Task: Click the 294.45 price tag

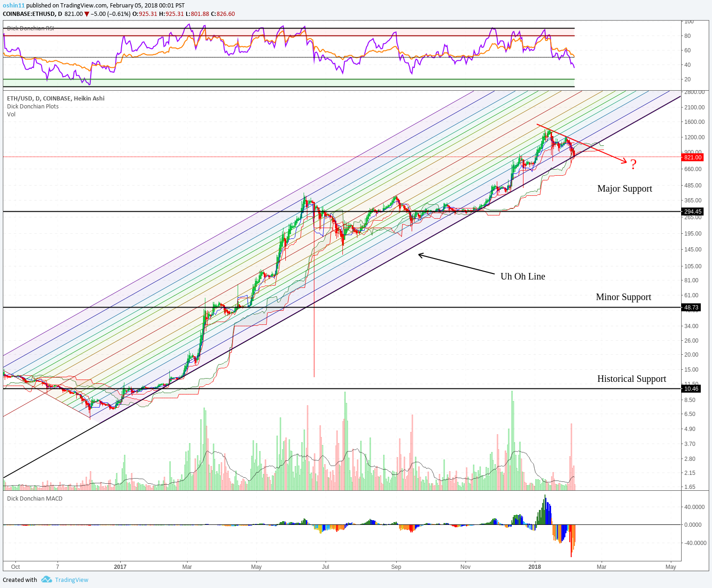Action: [x=692, y=211]
